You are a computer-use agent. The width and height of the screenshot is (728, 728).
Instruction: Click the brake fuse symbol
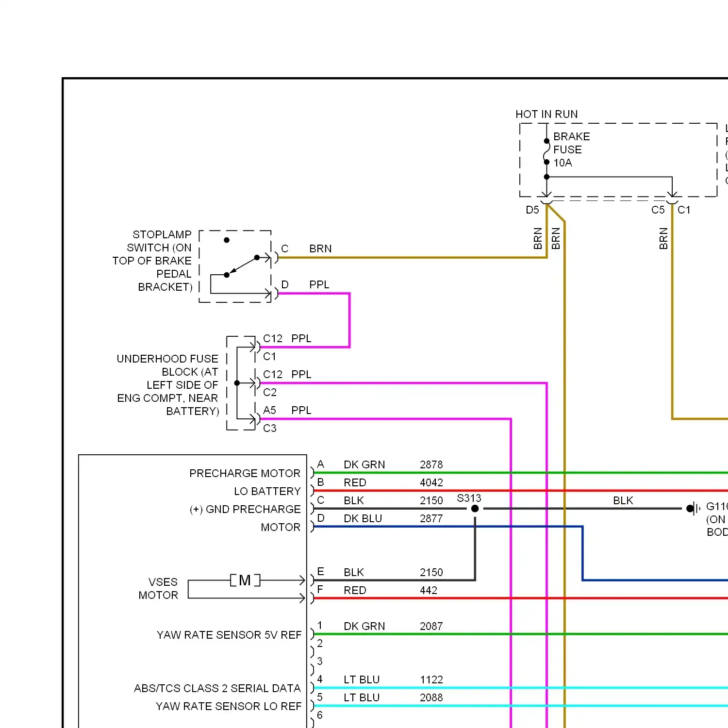coord(546,151)
